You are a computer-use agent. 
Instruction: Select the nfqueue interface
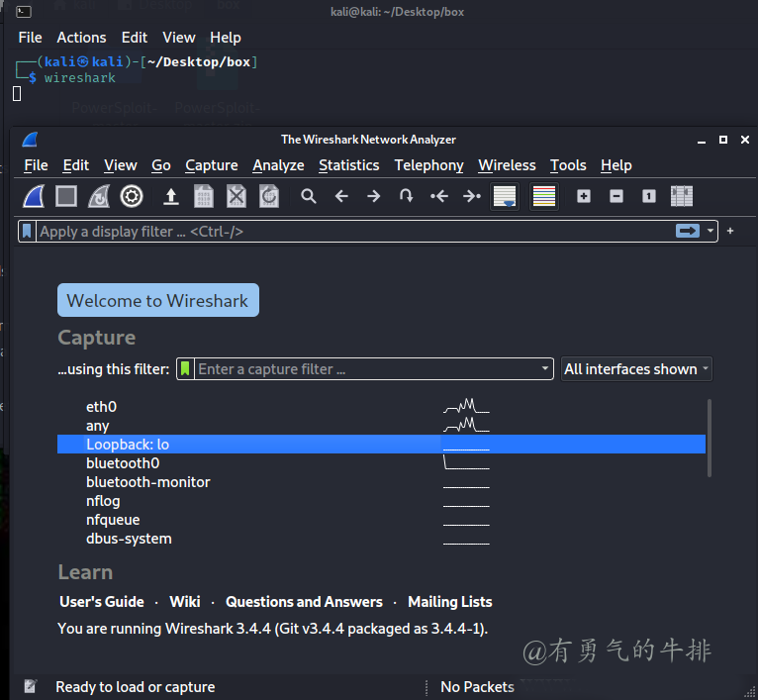coord(381,520)
